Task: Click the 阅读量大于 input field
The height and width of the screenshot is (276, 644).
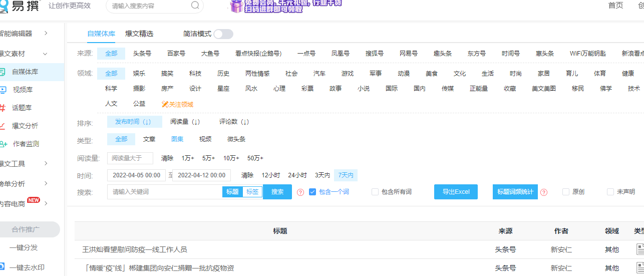Action: [130, 158]
